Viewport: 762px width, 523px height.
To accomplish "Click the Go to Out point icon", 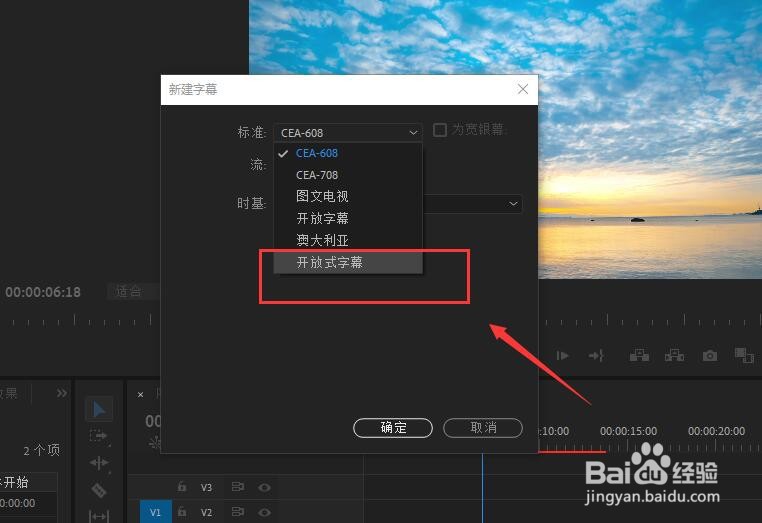I will coord(596,356).
